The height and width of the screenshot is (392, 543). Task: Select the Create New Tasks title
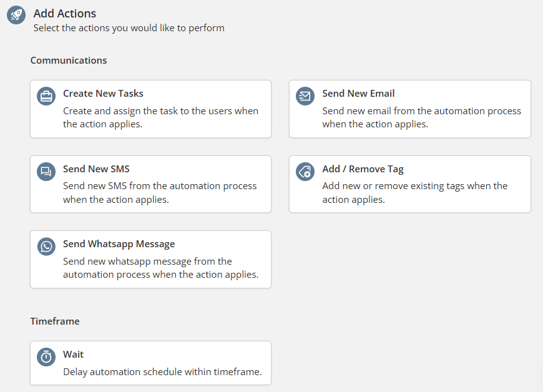(103, 94)
